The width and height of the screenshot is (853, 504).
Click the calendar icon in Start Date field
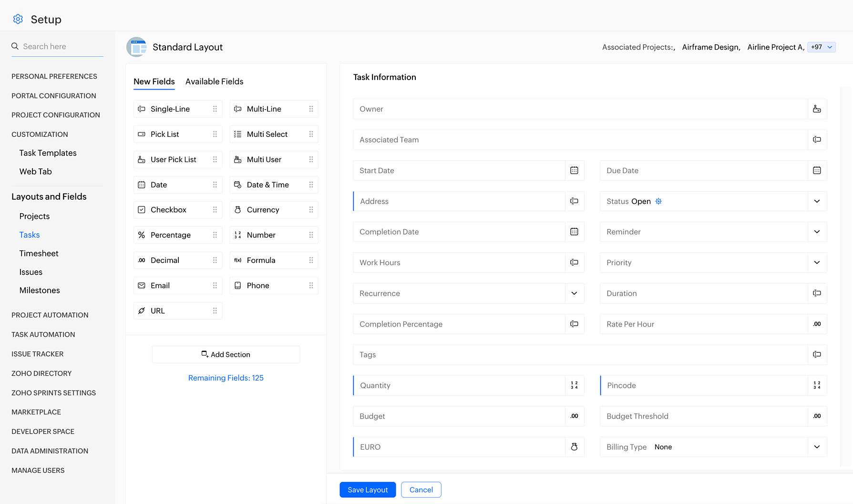(574, 171)
